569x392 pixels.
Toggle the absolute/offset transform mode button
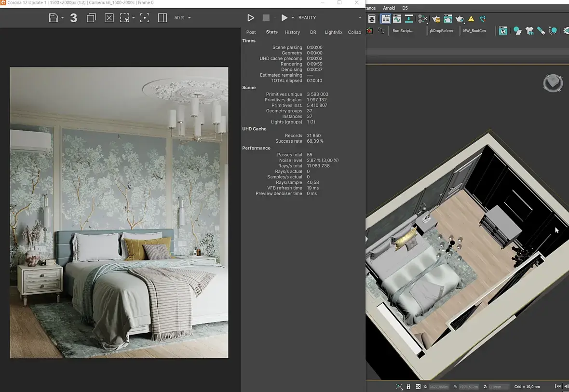pyautogui.click(x=418, y=387)
